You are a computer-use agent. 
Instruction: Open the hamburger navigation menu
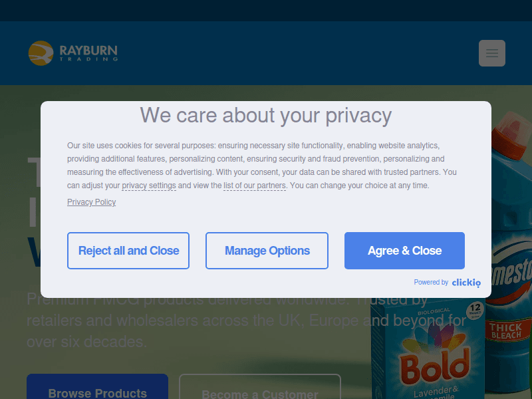[492, 53]
